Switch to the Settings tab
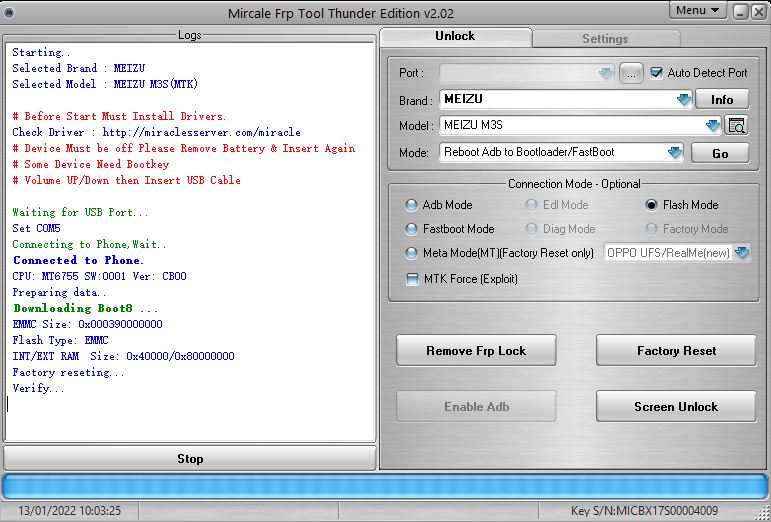This screenshot has height=522, width=771. 606,38
